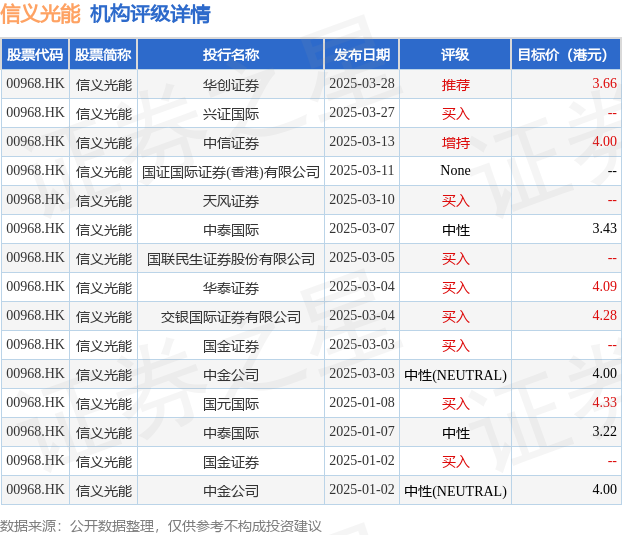Click the 股票简称 column header

click(103, 54)
